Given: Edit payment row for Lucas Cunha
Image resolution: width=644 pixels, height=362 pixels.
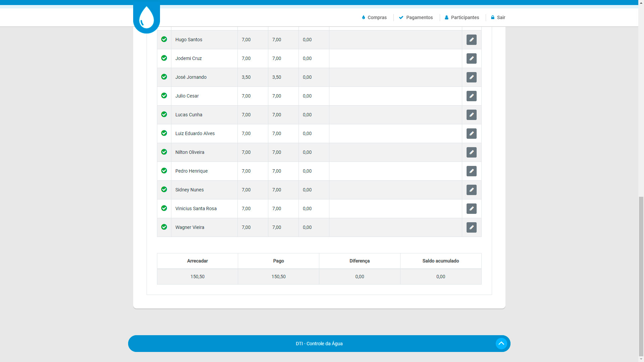Looking at the screenshot, I should point(471,115).
